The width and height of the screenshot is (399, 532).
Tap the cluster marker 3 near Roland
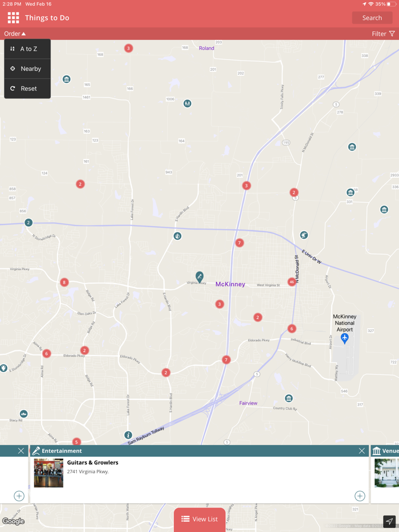click(x=128, y=48)
